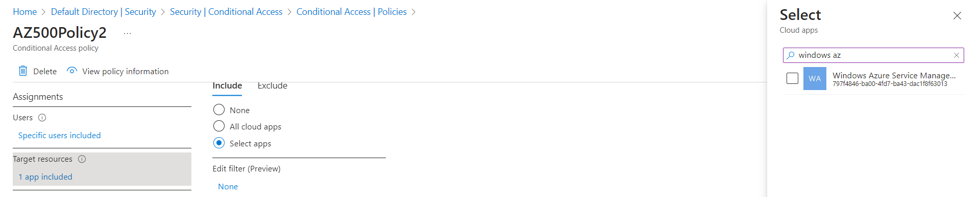980x197 pixels.
Task: Go to Home in the breadcrumb
Action: click(x=25, y=12)
